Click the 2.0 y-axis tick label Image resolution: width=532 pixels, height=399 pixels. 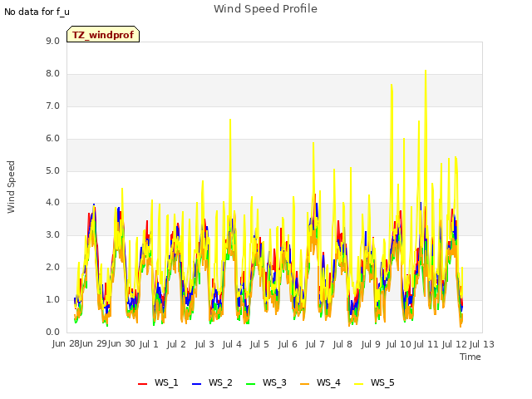[x=52, y=268]
